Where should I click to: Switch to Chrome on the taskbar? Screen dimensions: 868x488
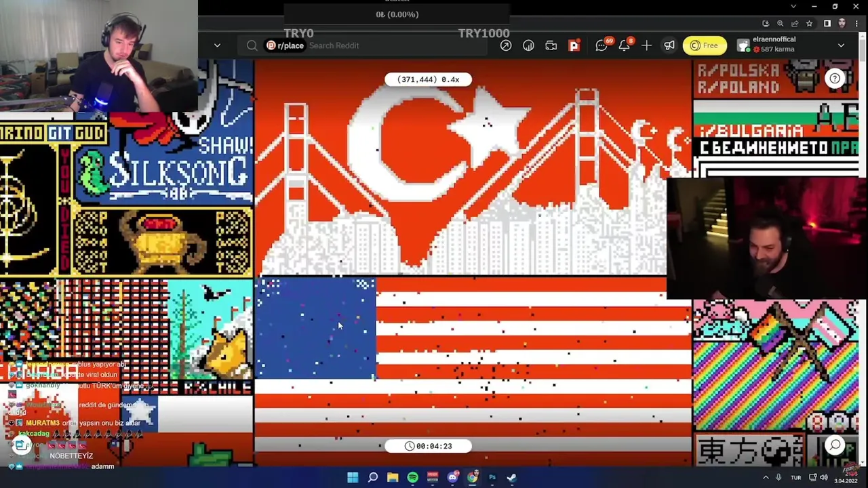click(473, 477)
